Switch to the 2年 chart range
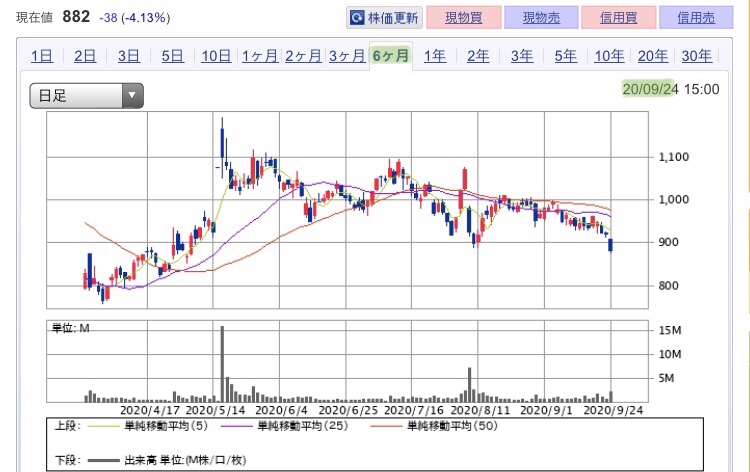 [478, 56]
